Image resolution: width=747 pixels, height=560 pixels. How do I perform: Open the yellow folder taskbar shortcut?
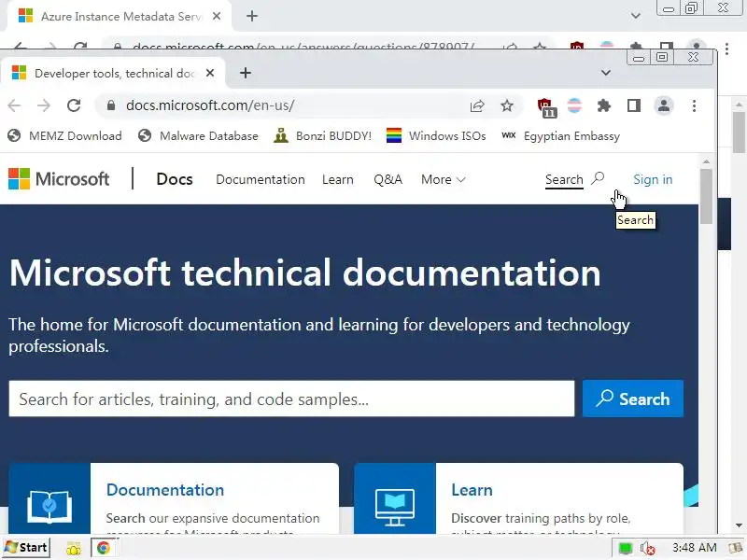tap(74, 549)
